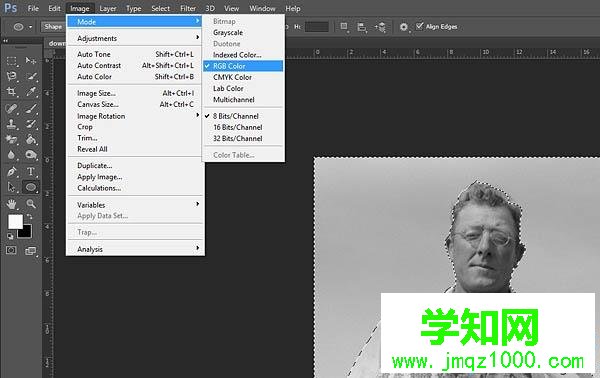Reset default foreground and background colors
600x378 pixels.
coord(10,236)
